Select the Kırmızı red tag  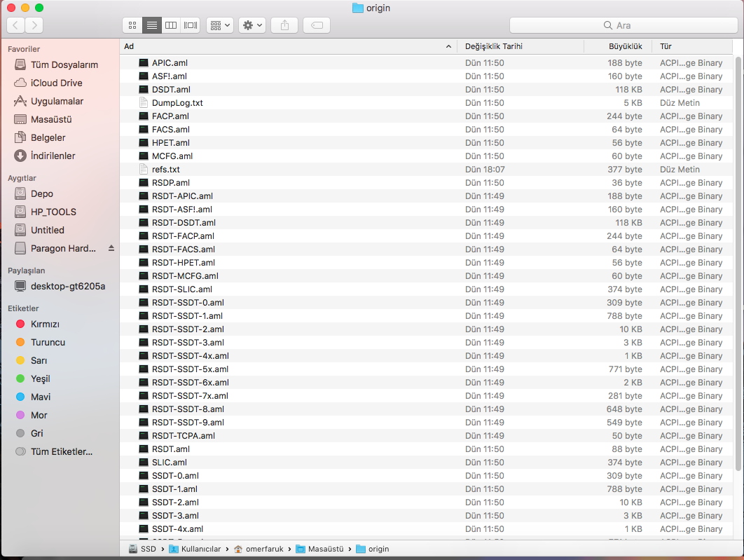point(45,324)
